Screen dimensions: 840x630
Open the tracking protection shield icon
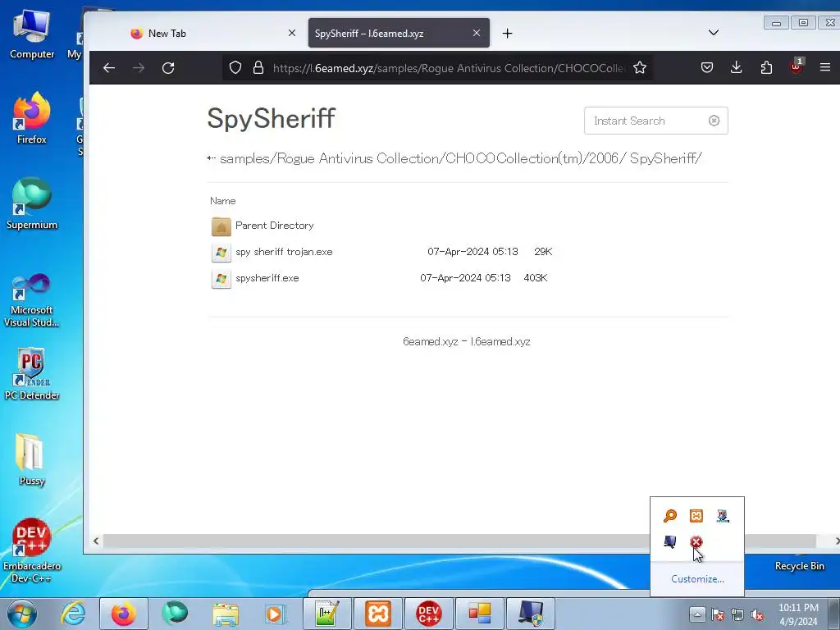tap(235, 67)
